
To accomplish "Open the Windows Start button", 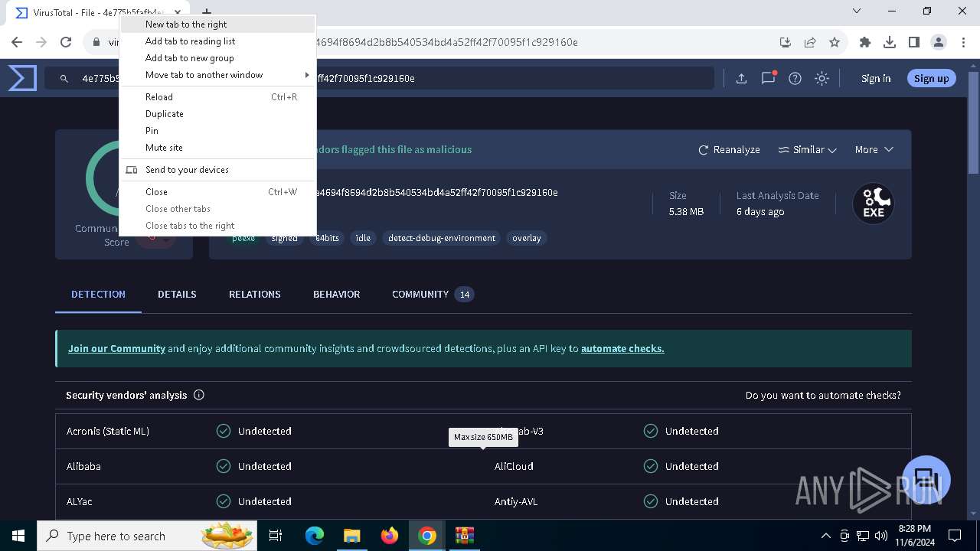I will click(18, 536).
